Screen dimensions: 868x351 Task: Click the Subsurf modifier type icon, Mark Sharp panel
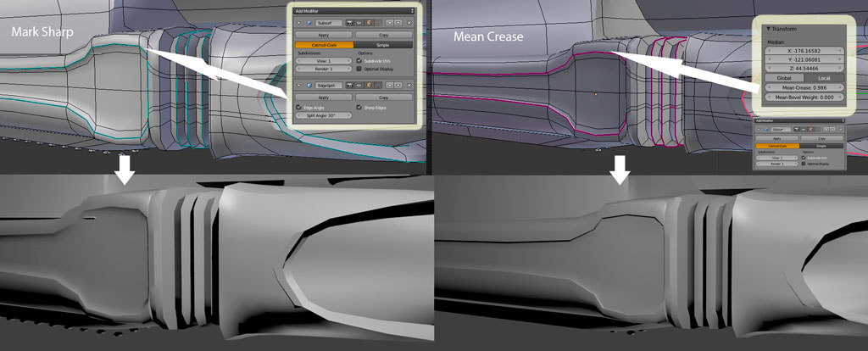tap(309, 23)
